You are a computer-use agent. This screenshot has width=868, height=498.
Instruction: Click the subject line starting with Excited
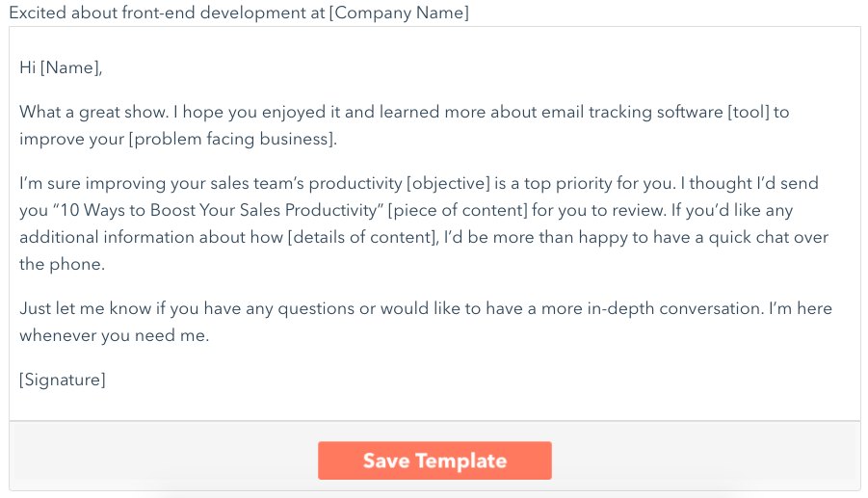[239, 13]
